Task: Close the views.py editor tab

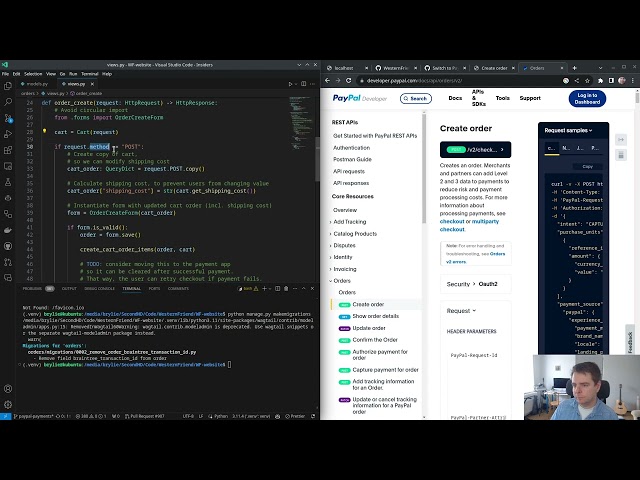Action: 92,84
